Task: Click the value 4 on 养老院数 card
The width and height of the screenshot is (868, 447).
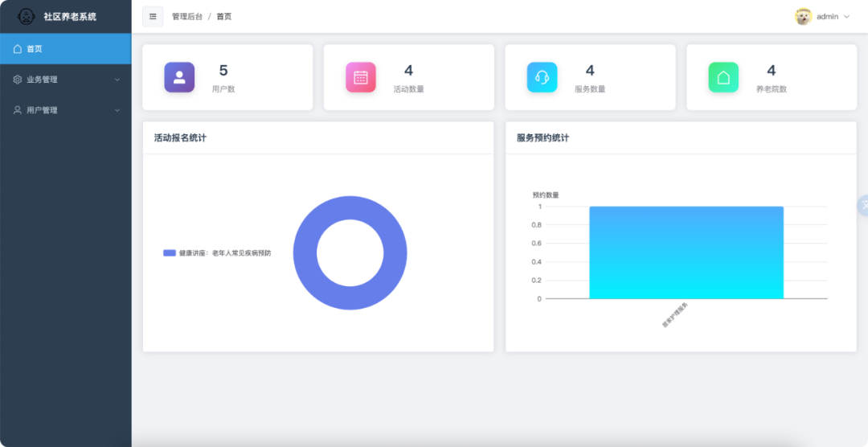Action: pyautogui.click(x=772, y=70)
